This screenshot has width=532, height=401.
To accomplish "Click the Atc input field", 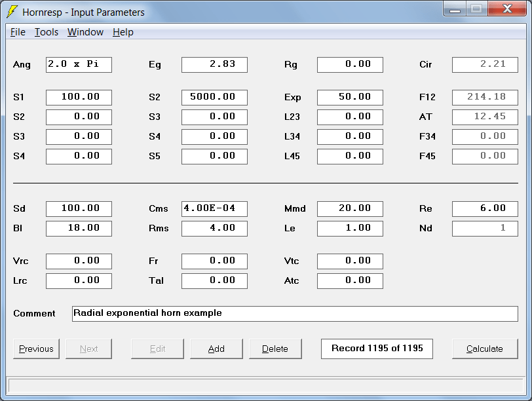I will (350, 281).
